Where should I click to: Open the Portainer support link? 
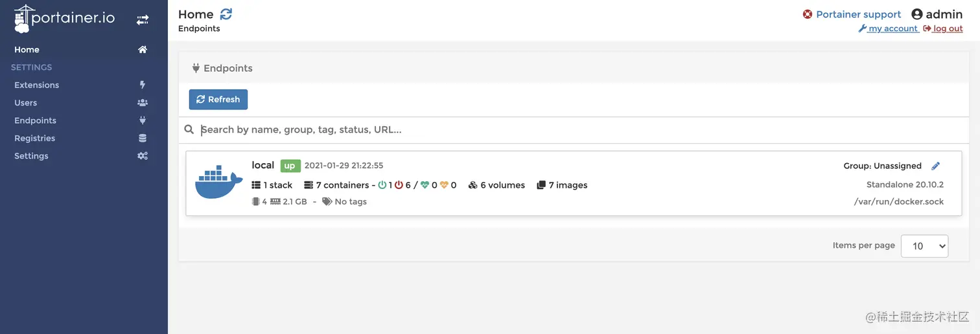[852, 14]
